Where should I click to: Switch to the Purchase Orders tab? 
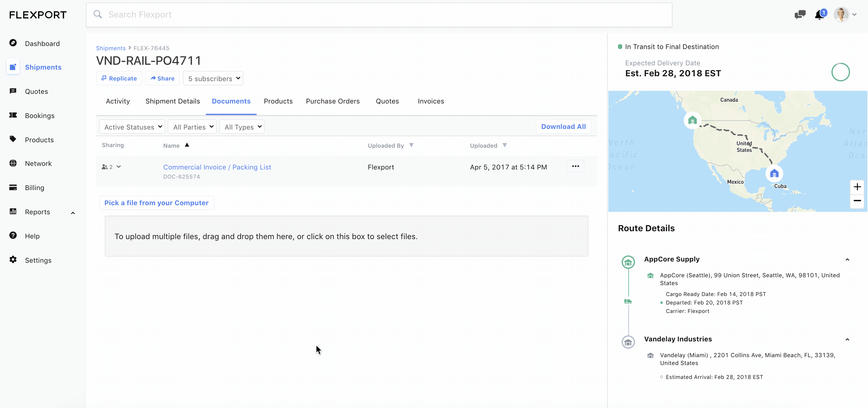tap(333, 101)
